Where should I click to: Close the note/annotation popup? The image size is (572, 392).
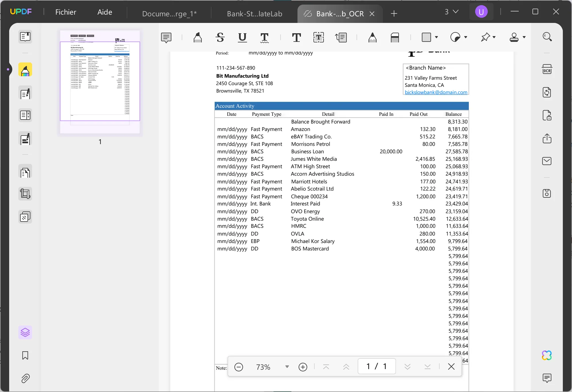452,366
